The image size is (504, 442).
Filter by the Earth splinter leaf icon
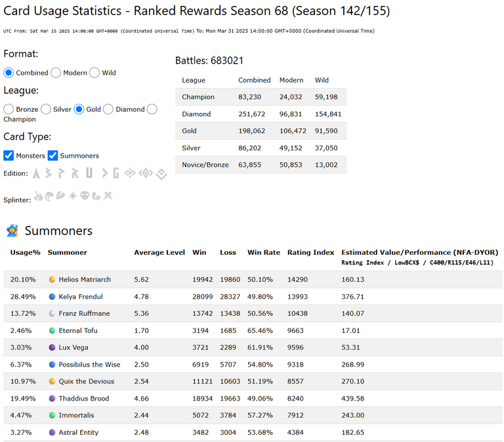60,195
